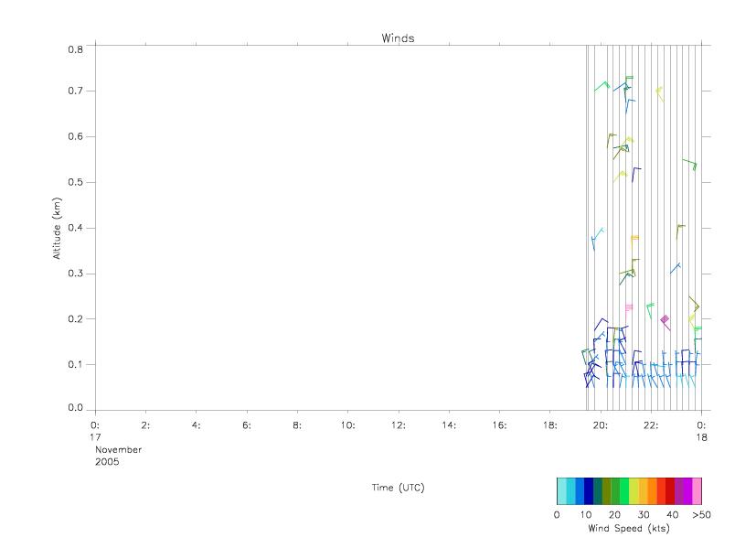Select the 'November' month label
The width and height of the screenshot is (756, 559).
pos(118,449)
